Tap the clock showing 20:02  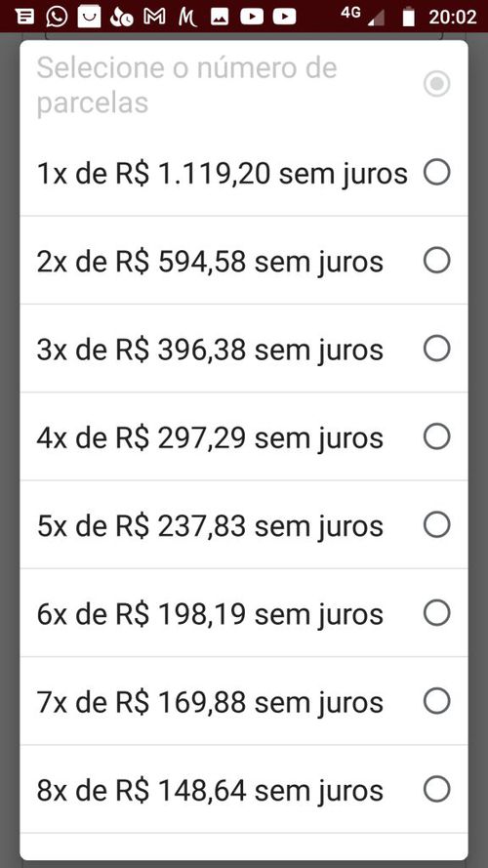pyautogui.click(x=453, y=18)
